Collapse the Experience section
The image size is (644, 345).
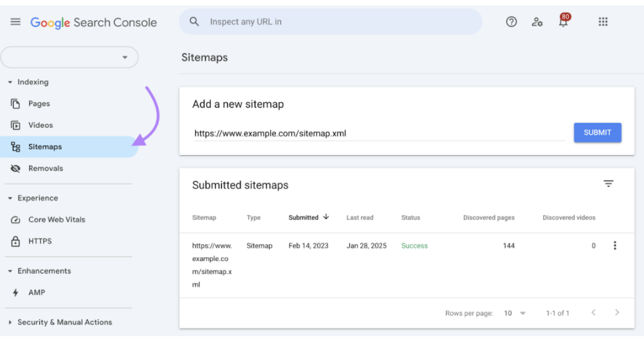click(10, 198)
